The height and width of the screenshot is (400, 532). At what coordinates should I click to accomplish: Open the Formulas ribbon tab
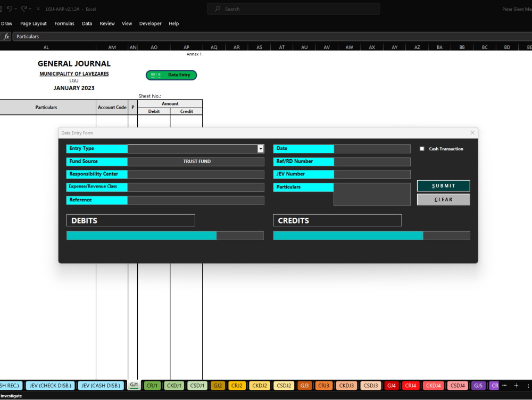(x=64, y=23)
